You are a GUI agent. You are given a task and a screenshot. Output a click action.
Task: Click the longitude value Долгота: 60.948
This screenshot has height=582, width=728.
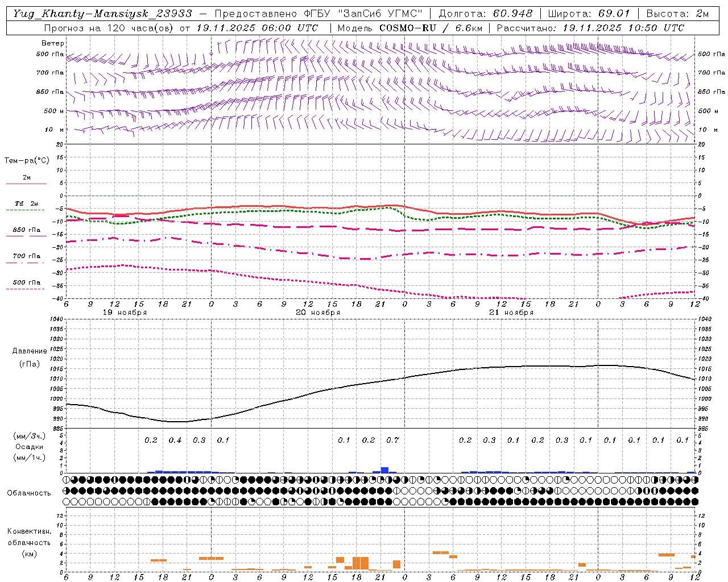(486, 14)
